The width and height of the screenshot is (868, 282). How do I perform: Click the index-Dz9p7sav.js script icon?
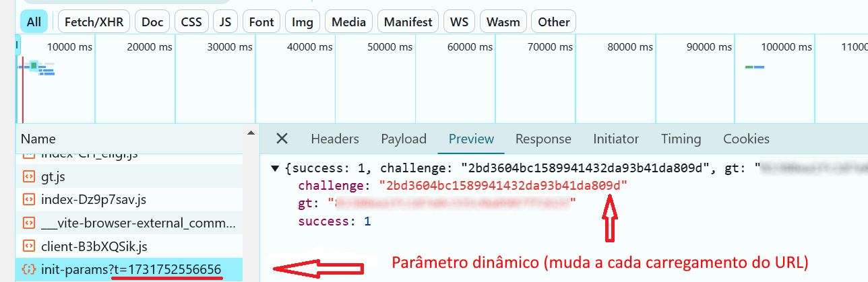click(28, 199)
